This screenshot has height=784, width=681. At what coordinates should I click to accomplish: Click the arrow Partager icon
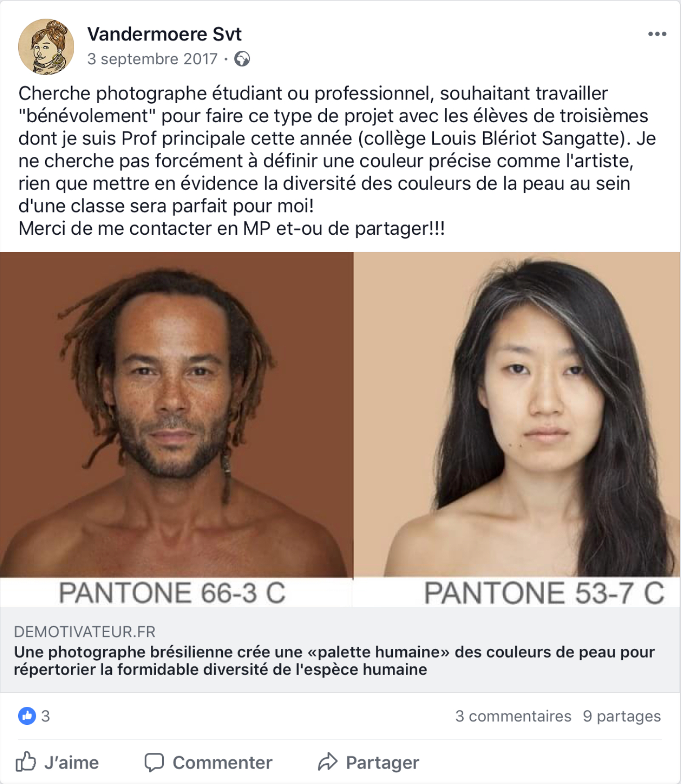pyautogui.click(x=328, y=762)
